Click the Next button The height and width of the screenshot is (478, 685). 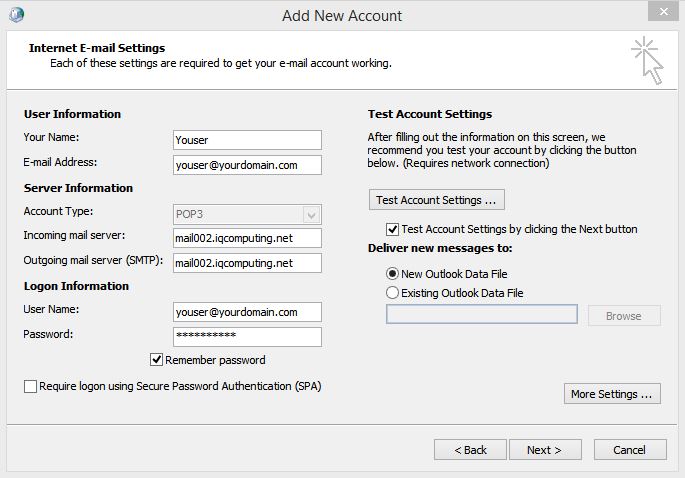pos(544,450)
